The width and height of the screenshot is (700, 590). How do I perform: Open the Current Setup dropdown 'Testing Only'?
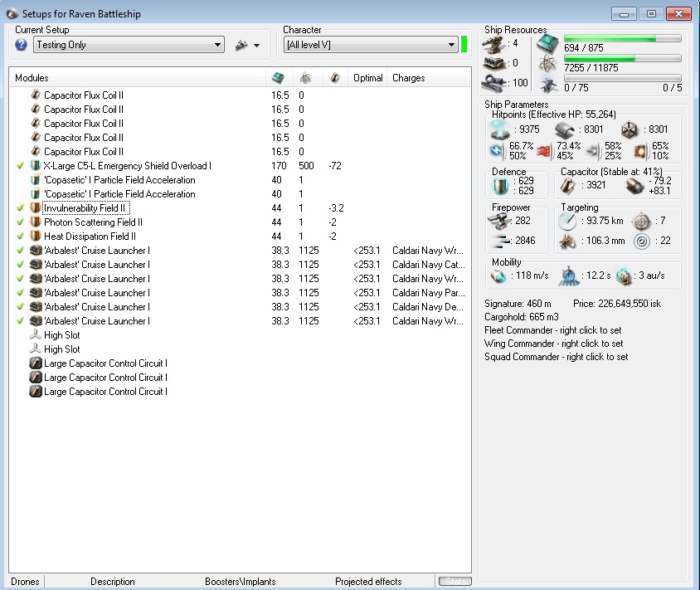129,45
